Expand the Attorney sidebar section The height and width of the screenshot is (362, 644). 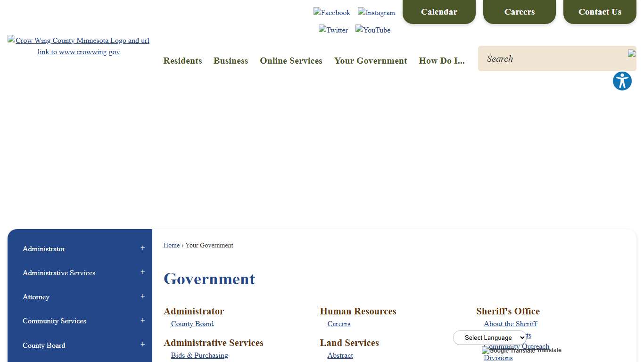[142, 296]
